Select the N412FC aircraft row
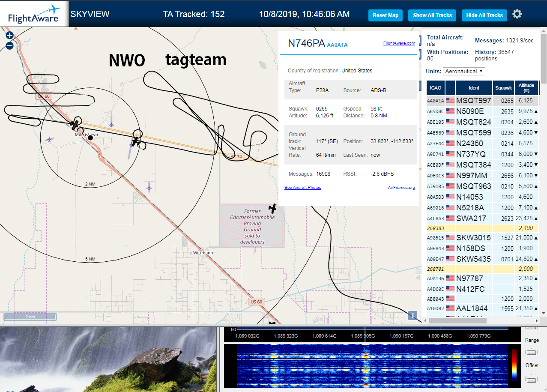 click(x=483, y=289)
